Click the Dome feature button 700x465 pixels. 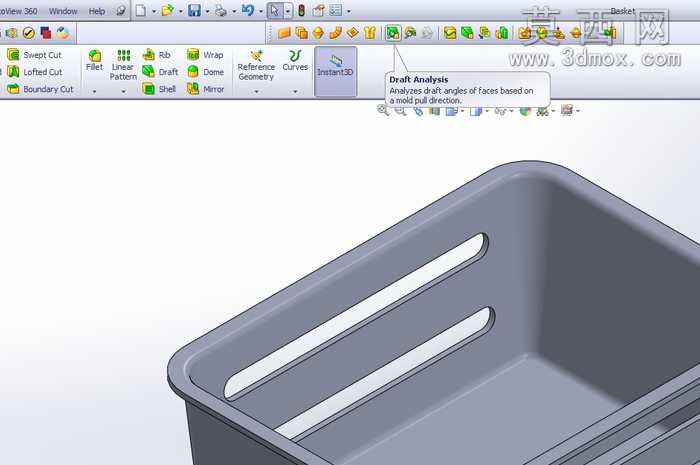tap(205, 72)
